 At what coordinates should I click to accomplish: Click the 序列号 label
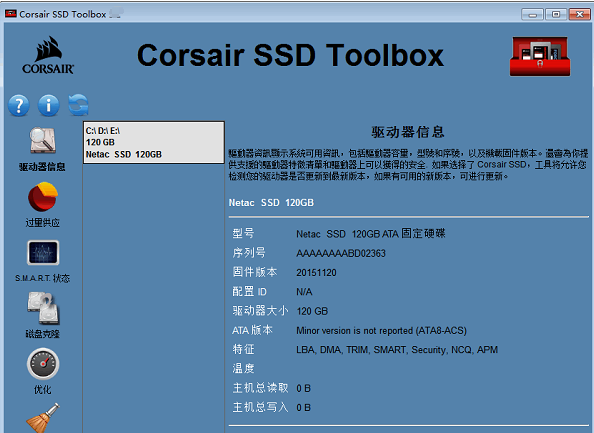pyautogui.click(x=249, y=253)
